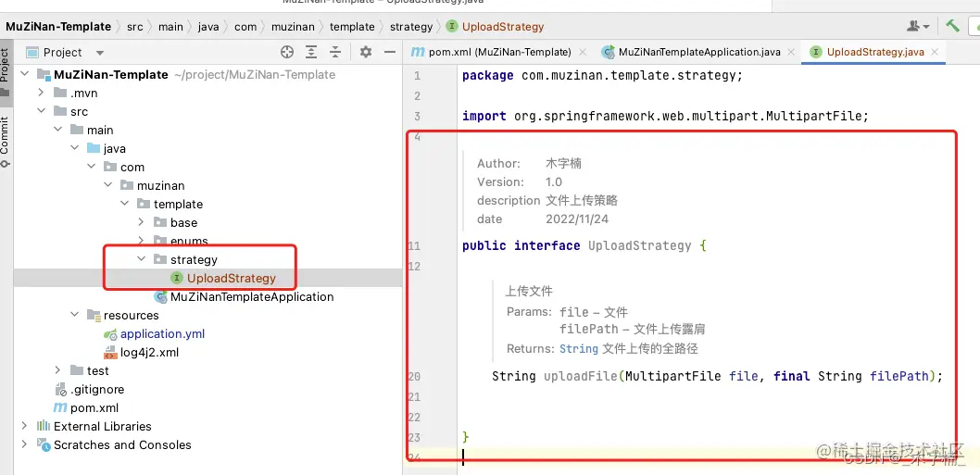Screen dimensions: 980x475
Task: Click line number 20 in the gutter
Action: 413,376
